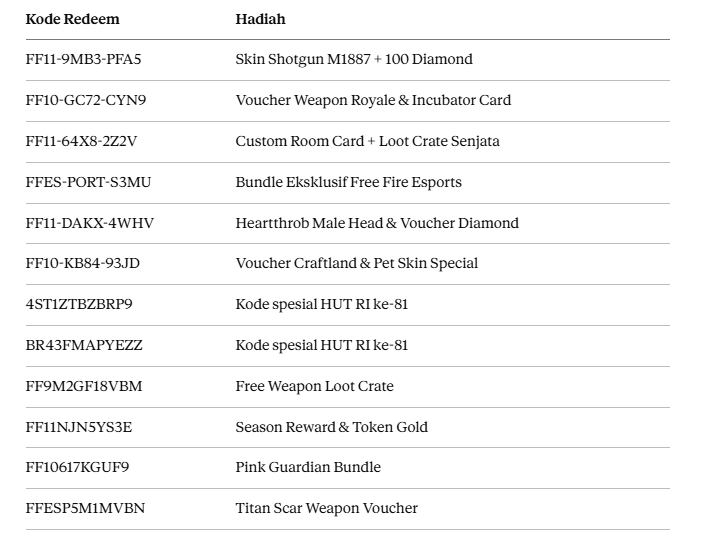Click the 4ST1ZTBZBRP9 code

click(x=79, y=304)
